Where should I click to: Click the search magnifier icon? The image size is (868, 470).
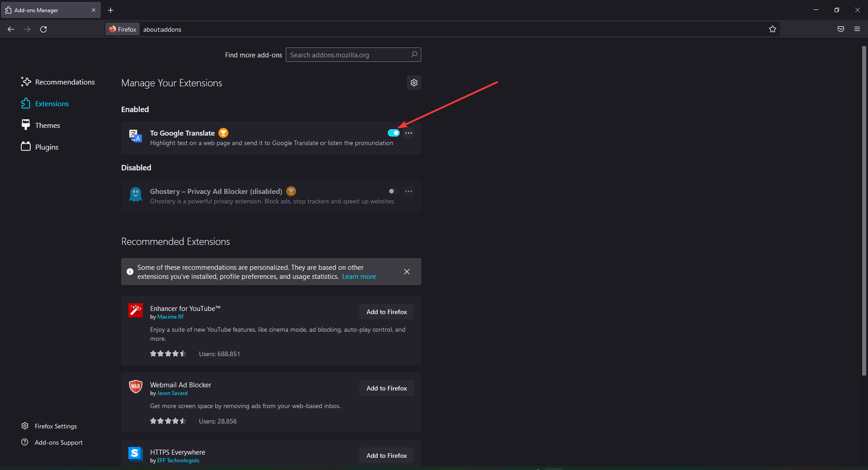pos(414,55)
